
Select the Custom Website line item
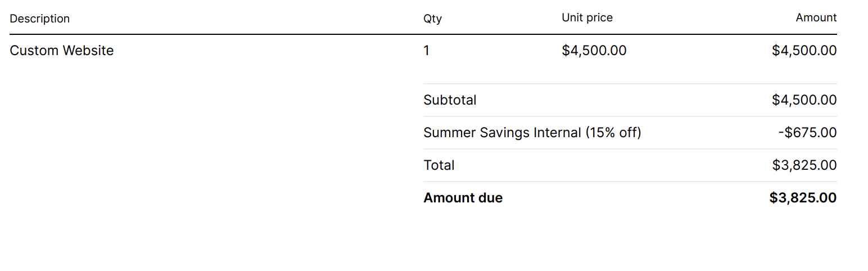[x=62, y=51]
